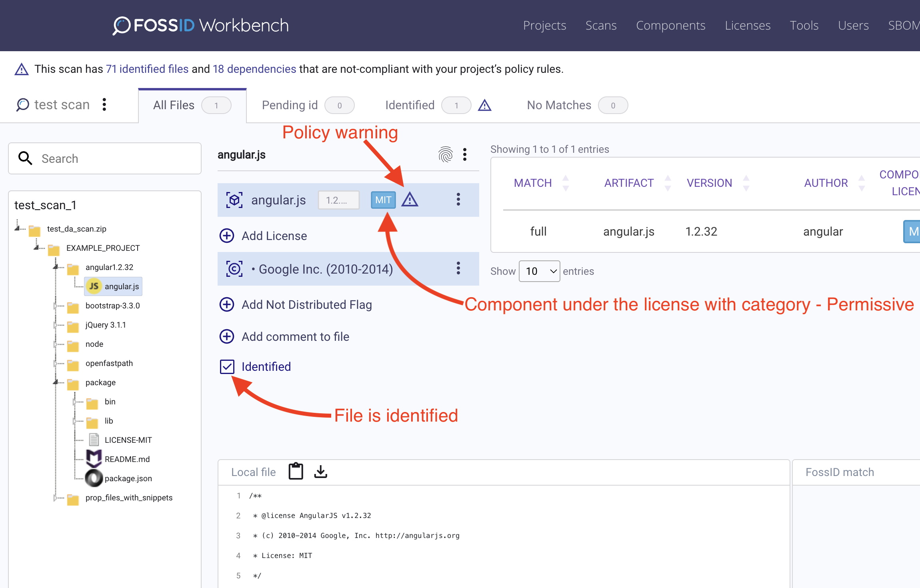
Task: Expand the jQuery 3.1.1 folder
Action: click(56, 325)
